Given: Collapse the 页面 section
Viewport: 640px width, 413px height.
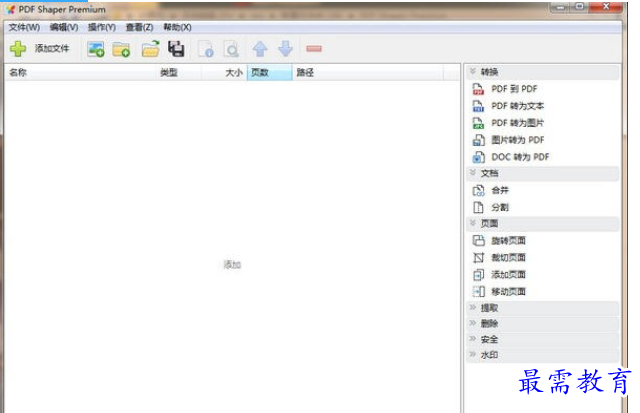Looking at the screenshot, I should coord(542,223).
